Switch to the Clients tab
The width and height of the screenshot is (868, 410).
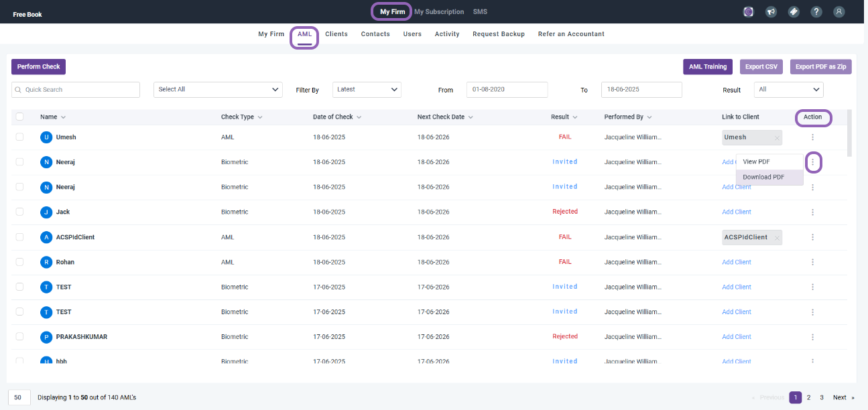click(x=336, y=34)
